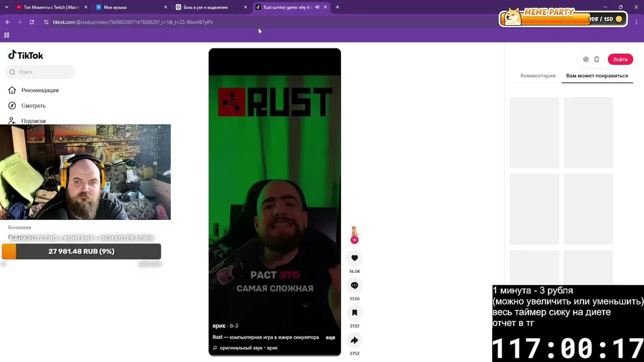Close the Топ Моменты с Twitch tab
Screen dimensions: 644x362
pos(86,7)
